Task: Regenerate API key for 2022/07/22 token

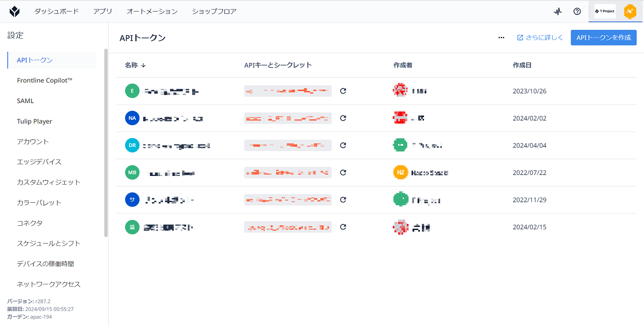Action: pyautogui.click(x=343, y=173)
